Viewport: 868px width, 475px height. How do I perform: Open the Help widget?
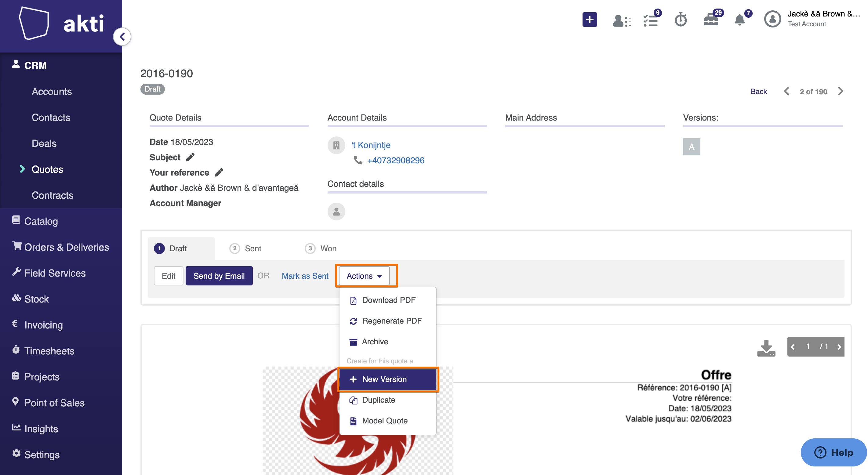833,452
